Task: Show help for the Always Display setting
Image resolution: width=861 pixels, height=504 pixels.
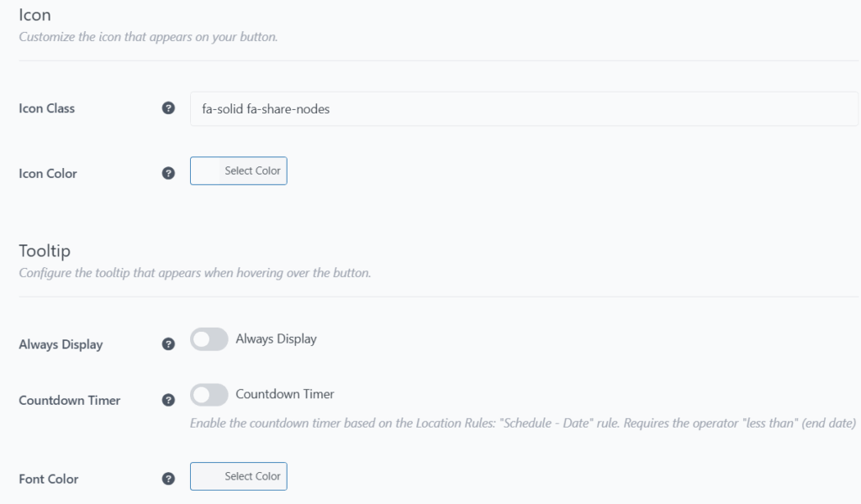Action: 168,344
